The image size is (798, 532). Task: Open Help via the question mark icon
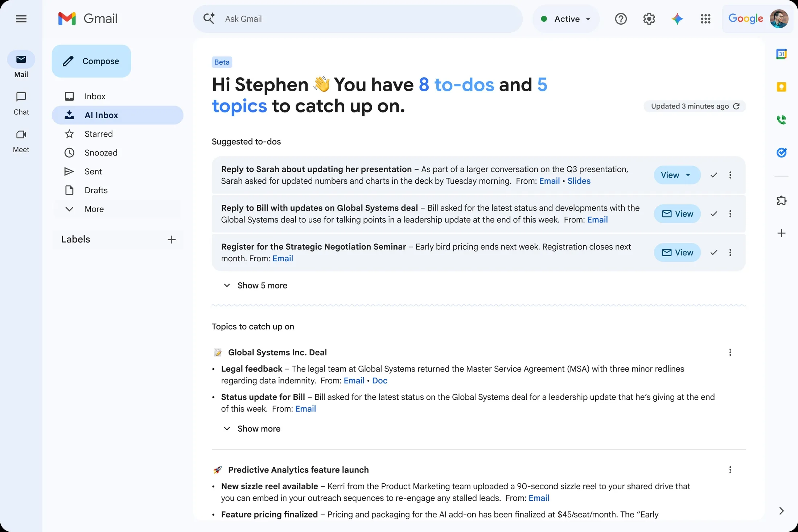coord(621,18)
